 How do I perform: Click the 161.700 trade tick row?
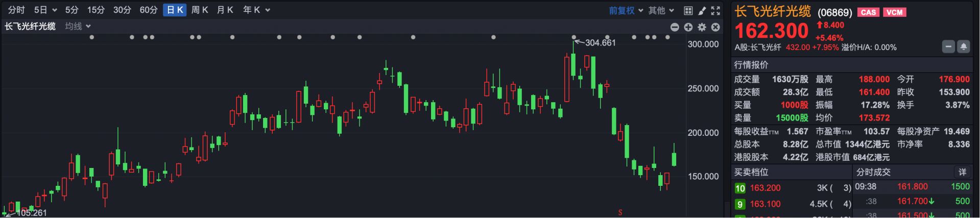click(912, 201)
